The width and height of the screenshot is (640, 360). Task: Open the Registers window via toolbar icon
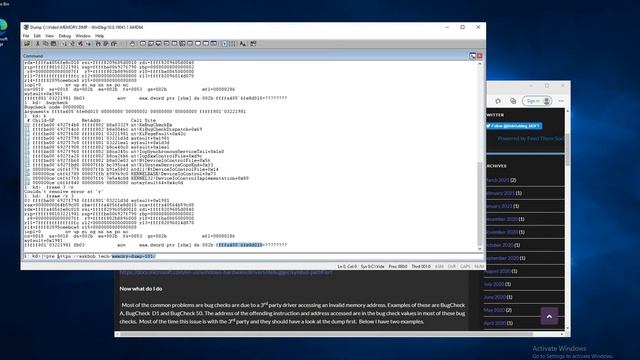167,44
